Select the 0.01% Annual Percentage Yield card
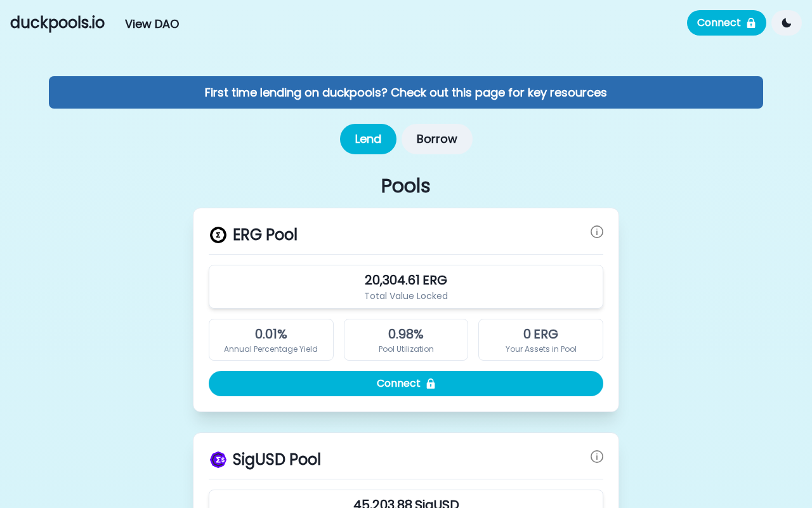This screenshot has height=508, width=812. click(x=271, y=340)
